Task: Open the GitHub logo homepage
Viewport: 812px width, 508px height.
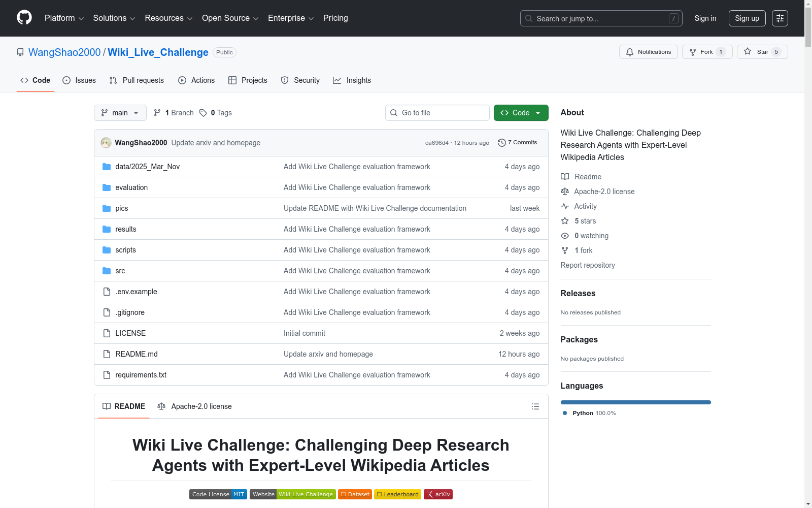Action: tap(24, 18)
